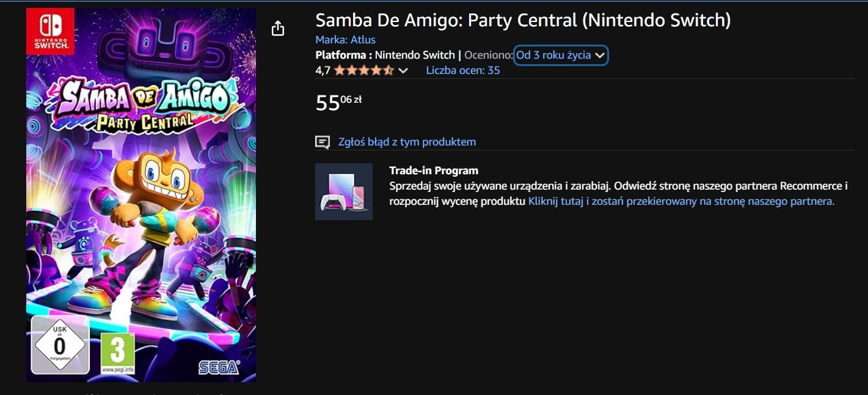Click the Nintendo Switch logo on cover
868x395 pixels.
pos(50,31)
